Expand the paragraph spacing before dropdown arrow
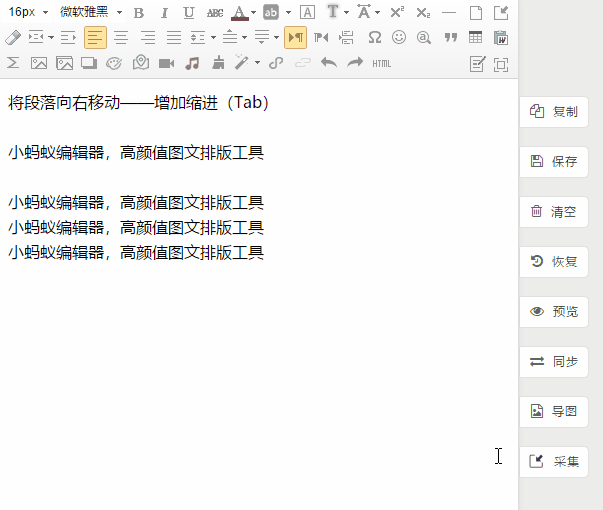The width and height of the screenshot is (603, 510). click(x=244, y=38)
